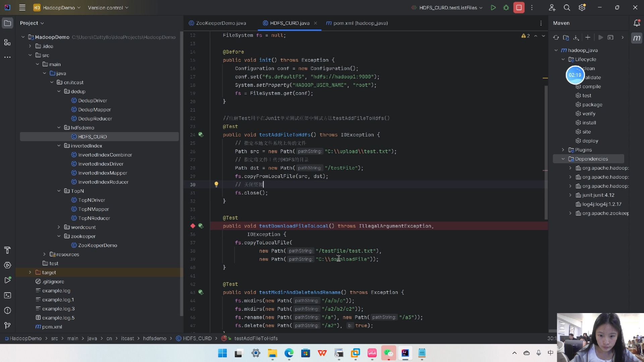Click the project tree vertical scrollbar
Screen dimensions: 644x362
coord(181,174)
